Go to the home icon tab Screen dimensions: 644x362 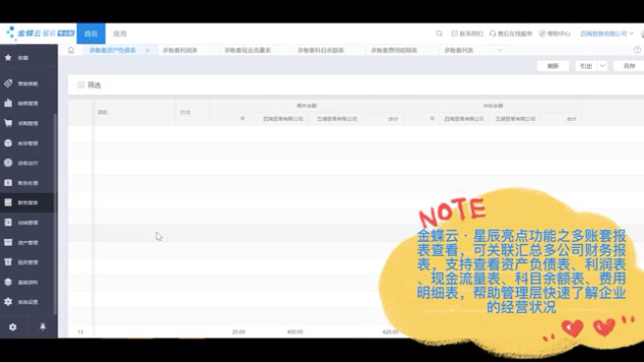(x=71, y=50)
